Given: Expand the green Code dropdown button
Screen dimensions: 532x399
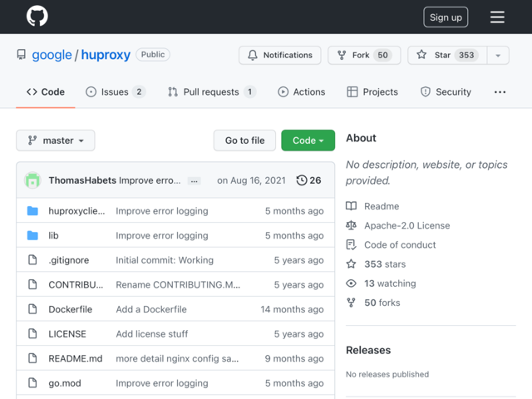Looking at the screenshot, I should [308, 140].
